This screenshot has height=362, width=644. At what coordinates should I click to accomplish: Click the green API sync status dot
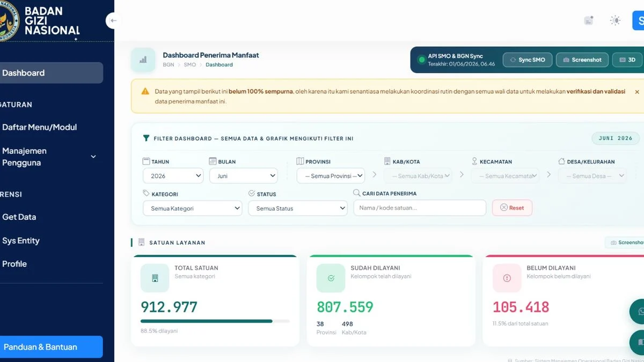[421, 60]
